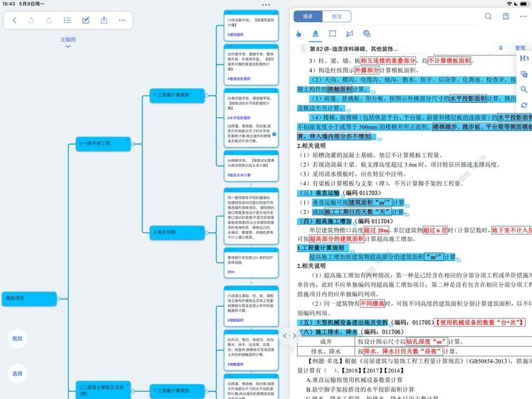Click the H1 heading icon in the sidebar
The height and width of the screenshot is (399, 532).
524,58
